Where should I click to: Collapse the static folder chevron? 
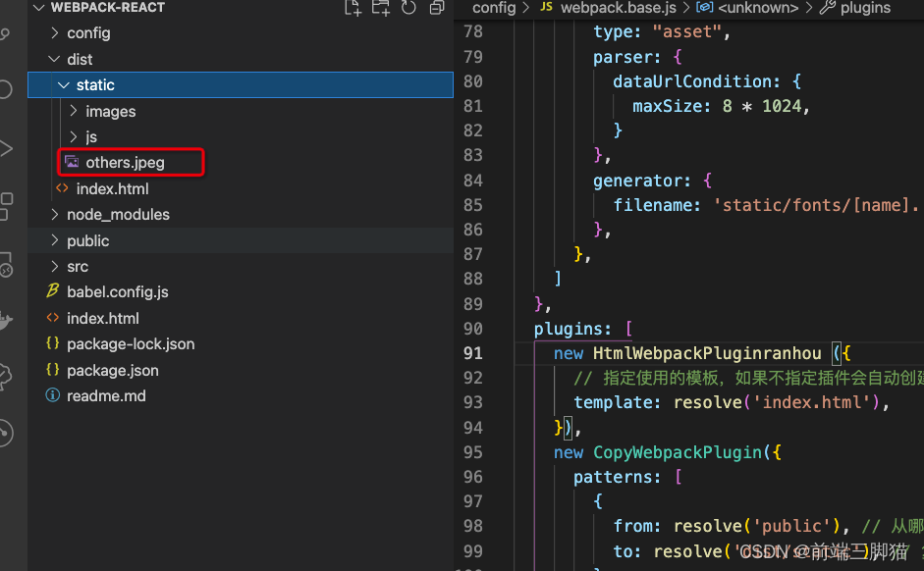(x=64, y=85)
